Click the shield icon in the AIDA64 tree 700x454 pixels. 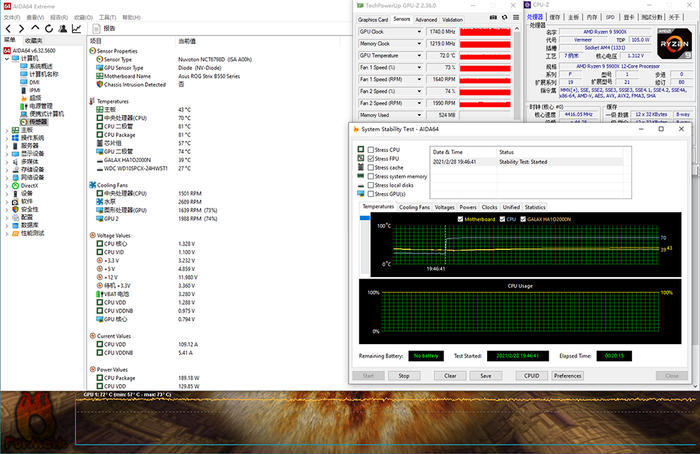click(16, 209)
